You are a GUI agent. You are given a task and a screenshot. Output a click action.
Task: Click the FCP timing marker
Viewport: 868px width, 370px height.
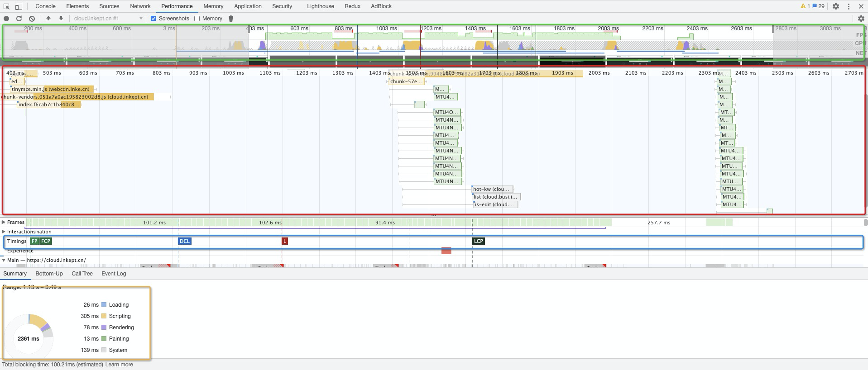tap(46, 241)
